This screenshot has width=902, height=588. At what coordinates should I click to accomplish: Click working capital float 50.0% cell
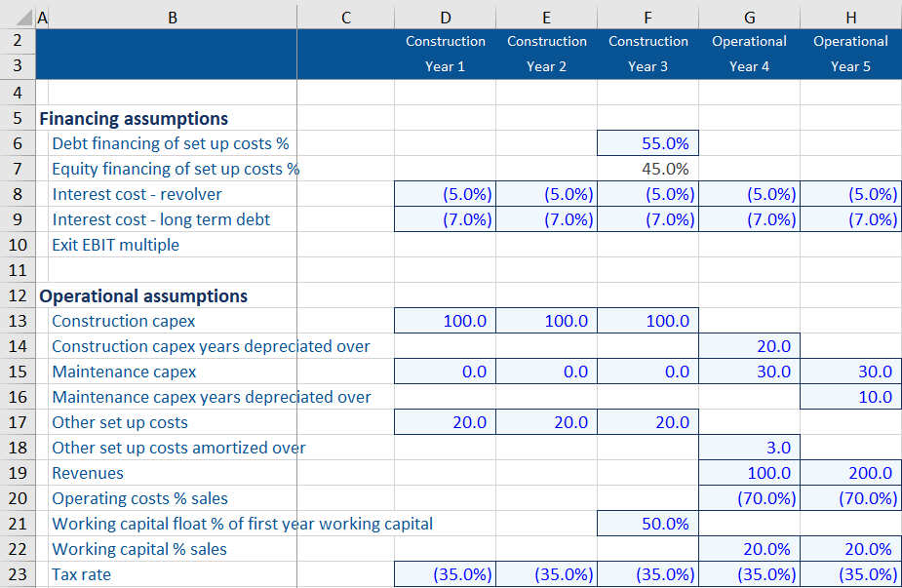coord(647,524)
